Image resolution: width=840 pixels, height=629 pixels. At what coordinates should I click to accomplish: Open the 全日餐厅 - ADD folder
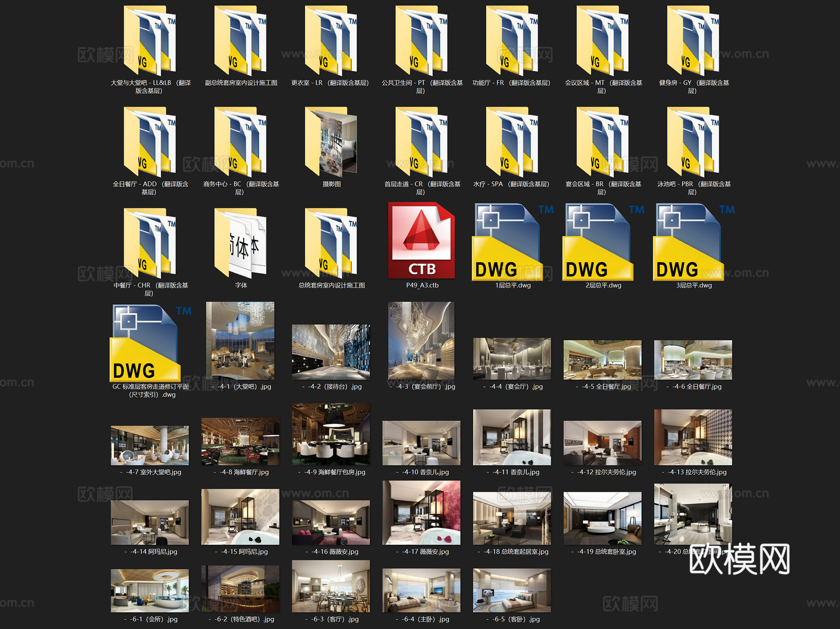[150, 142]
